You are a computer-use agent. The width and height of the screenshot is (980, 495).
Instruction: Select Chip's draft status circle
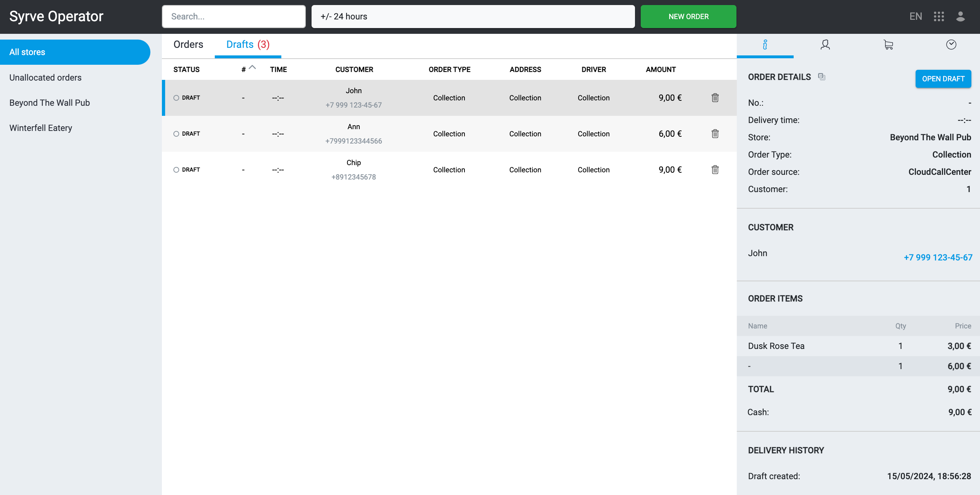[x=176, y=170]
